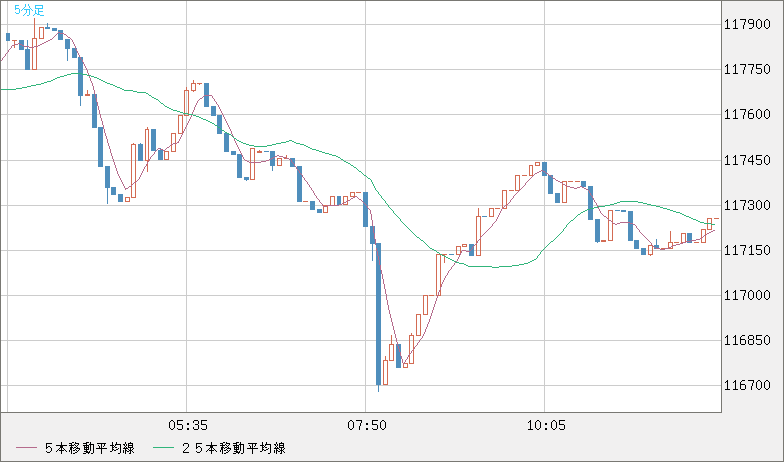The height and width of the screenshot is (462, 784).
Task: Click the 10:05 time axis label
Action: pos(546,426)
